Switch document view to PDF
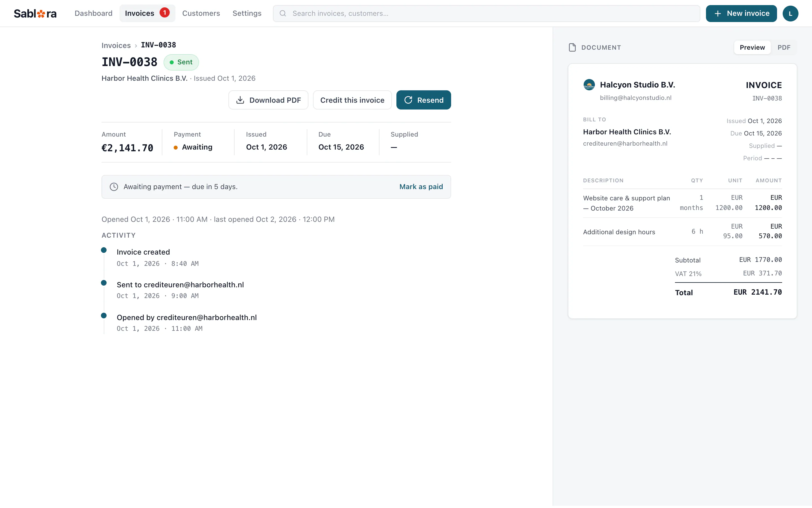Screen dimensions: 812x508 784,47
